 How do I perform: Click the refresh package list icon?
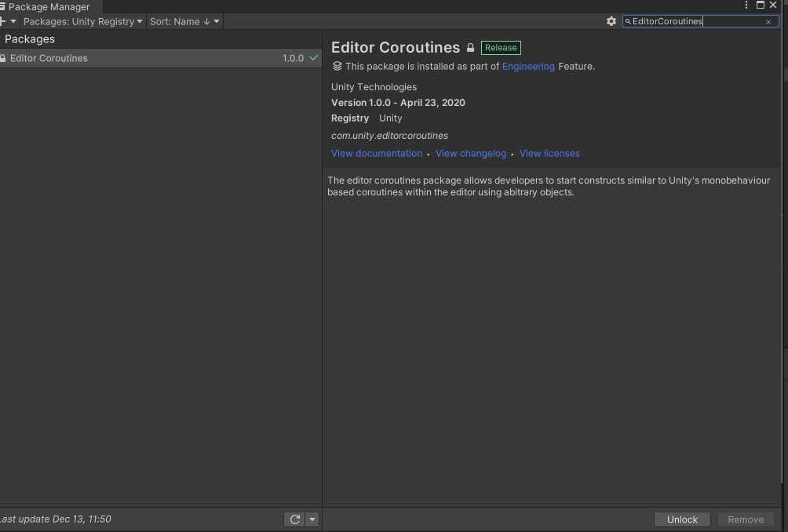[x=295, y=519]
